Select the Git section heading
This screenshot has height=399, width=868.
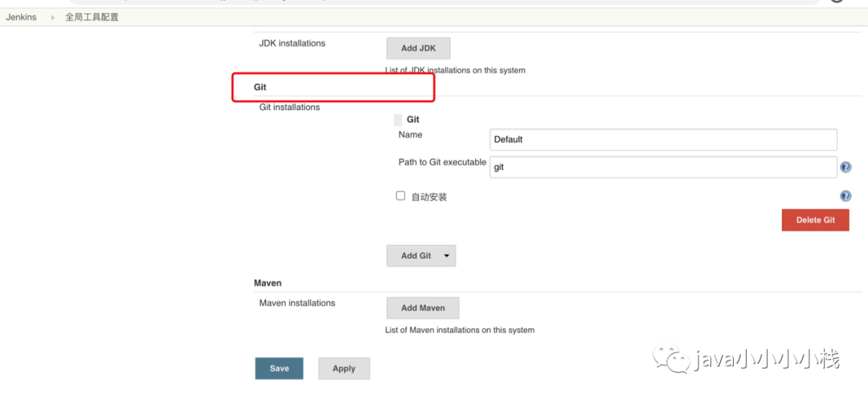coord(260,88)
